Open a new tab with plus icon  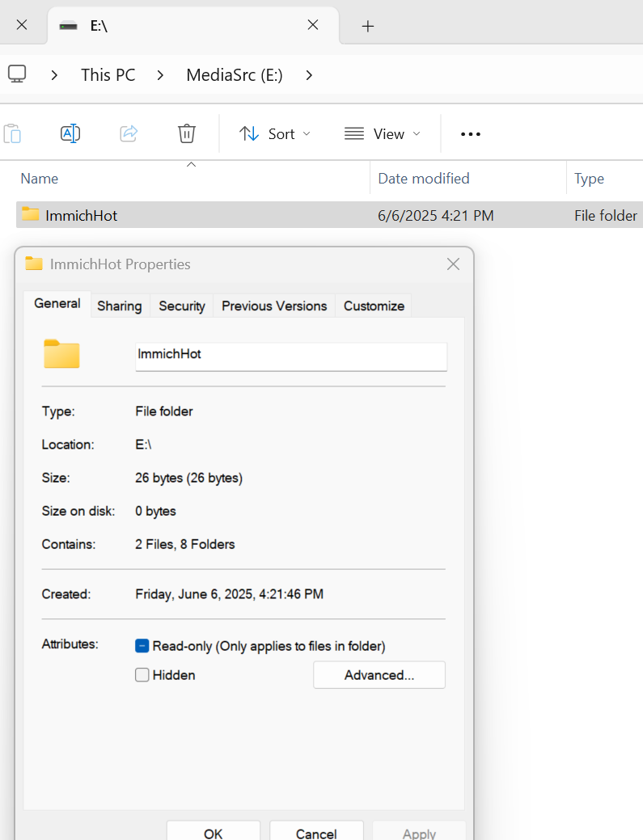tap(367, 26)
